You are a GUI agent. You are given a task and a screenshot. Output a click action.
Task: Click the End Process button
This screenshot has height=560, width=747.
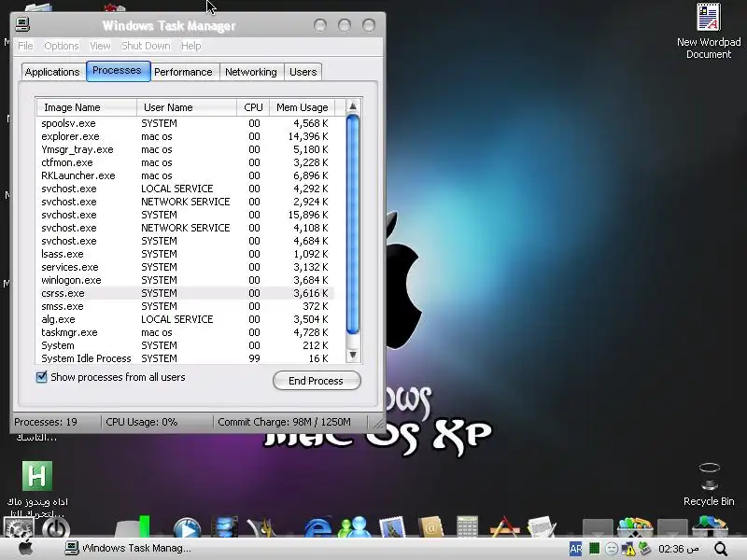click(317, 381)
